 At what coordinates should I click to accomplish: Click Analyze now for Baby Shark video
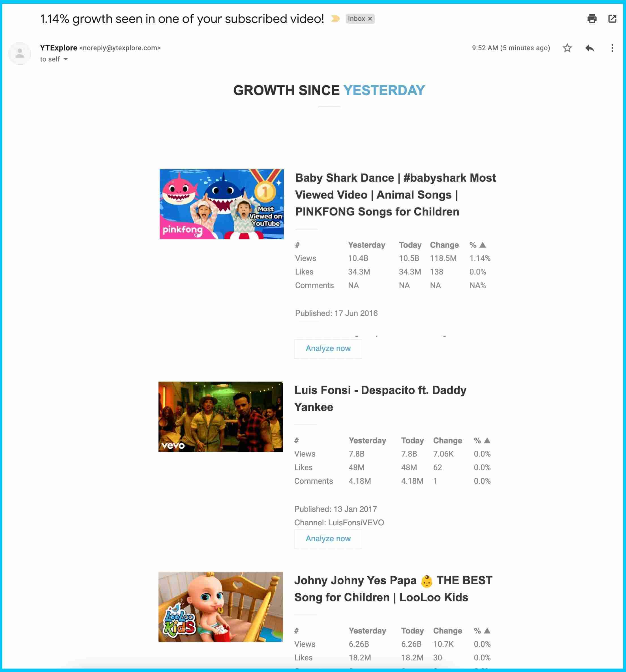(328, 348)
